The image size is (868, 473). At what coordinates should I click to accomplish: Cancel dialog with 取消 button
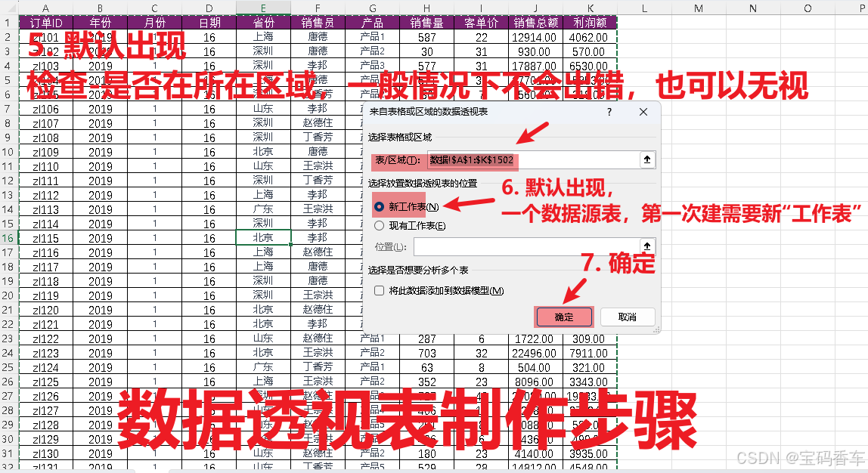click(628, 317)
